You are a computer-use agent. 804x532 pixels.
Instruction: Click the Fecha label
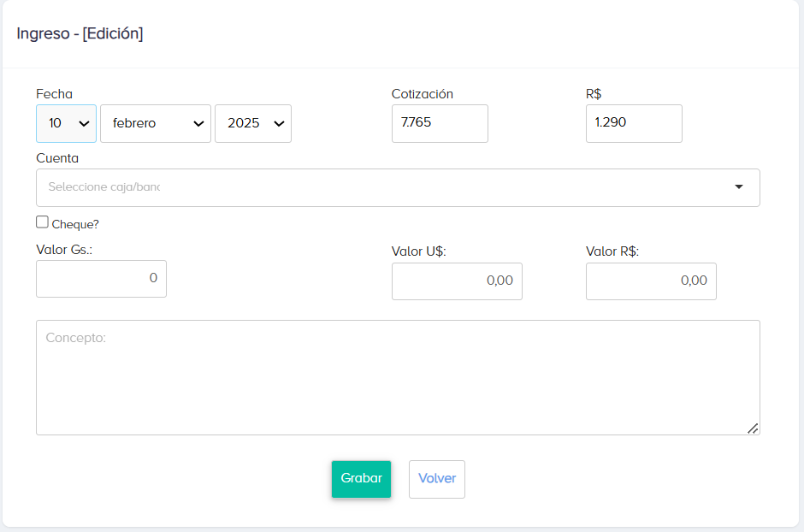(x=54, y=94)
